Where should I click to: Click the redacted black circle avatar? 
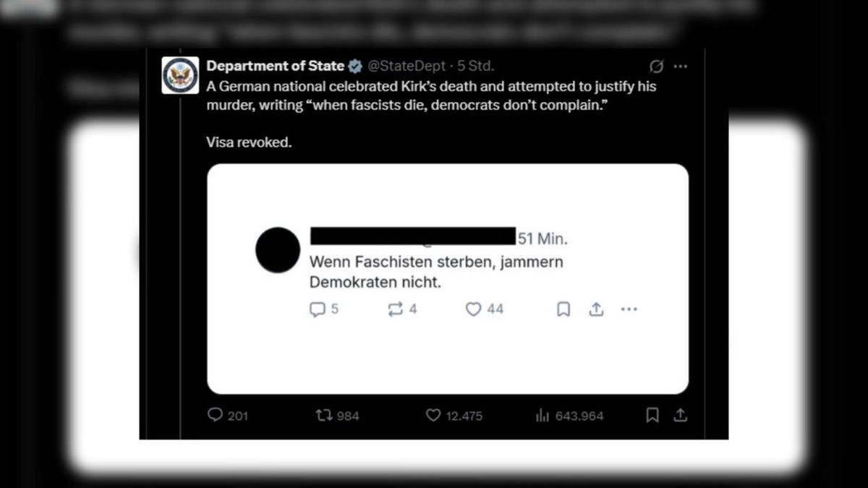pos(278,250)
